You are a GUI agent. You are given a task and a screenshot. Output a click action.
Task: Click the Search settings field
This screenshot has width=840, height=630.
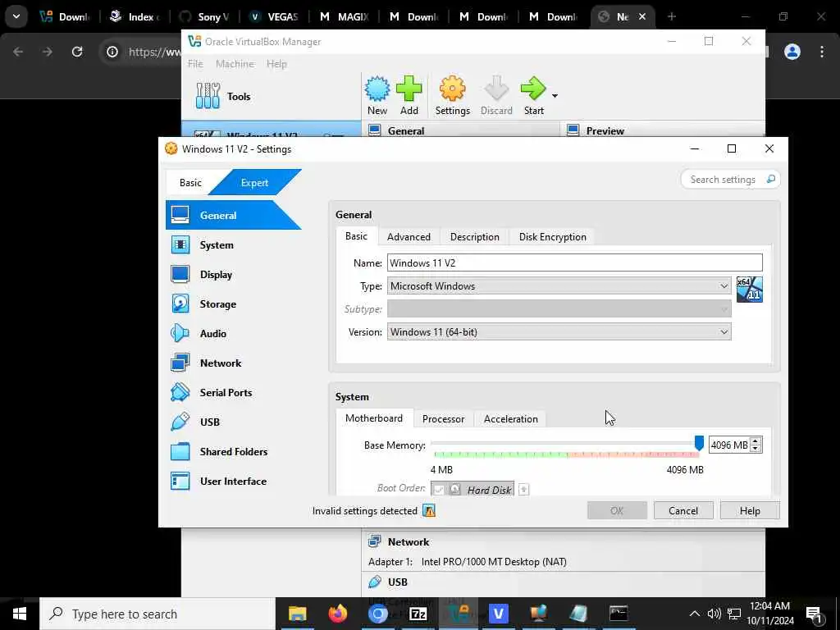click(724, 180)
